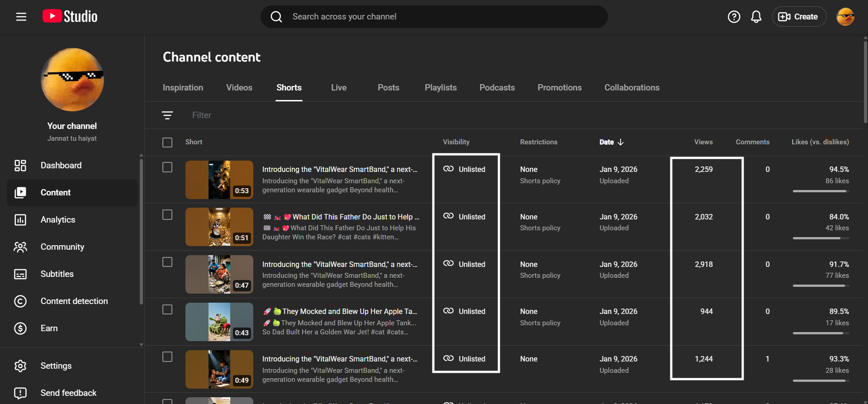Go to Analytics in the sidebar
The height and width of the screenshot is (404, 868).
click(58, 220)
